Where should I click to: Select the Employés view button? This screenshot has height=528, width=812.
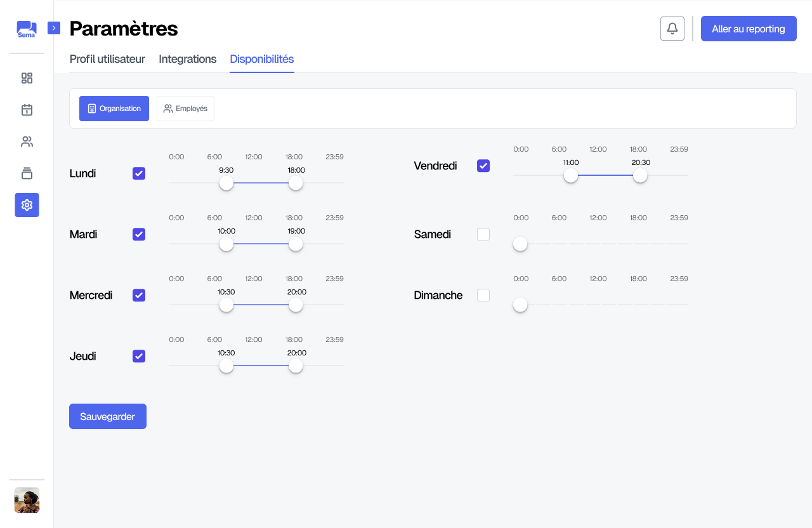185,109
